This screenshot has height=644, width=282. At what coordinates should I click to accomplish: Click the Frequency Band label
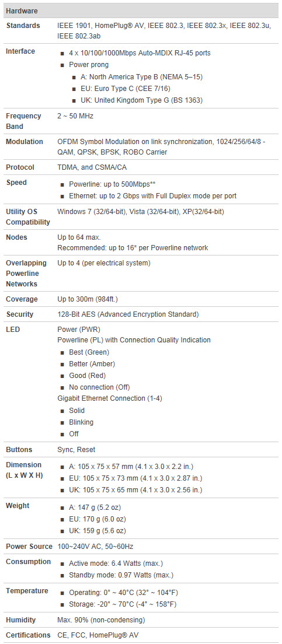pyautogui.click(x=23, y=121)
